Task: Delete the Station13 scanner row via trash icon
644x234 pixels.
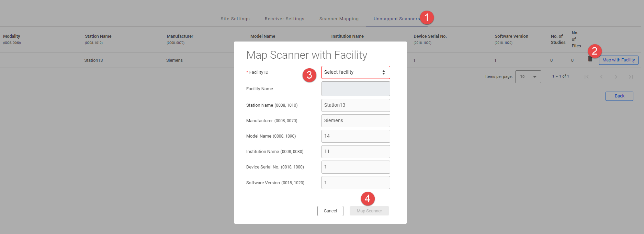Action: click(x=590, y=59)
